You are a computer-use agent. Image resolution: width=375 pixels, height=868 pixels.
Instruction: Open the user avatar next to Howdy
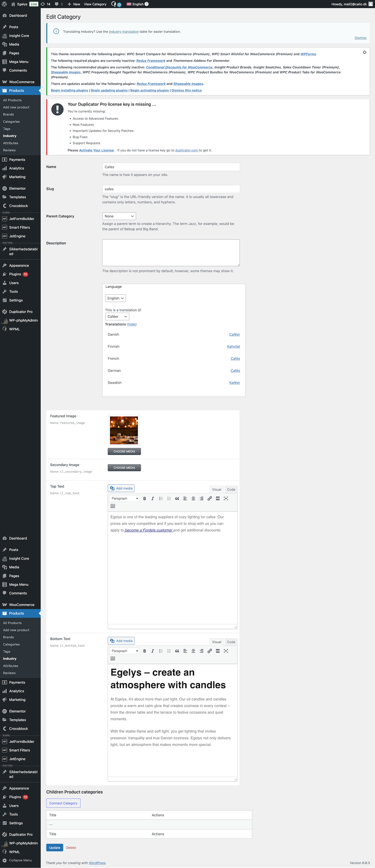371,4
